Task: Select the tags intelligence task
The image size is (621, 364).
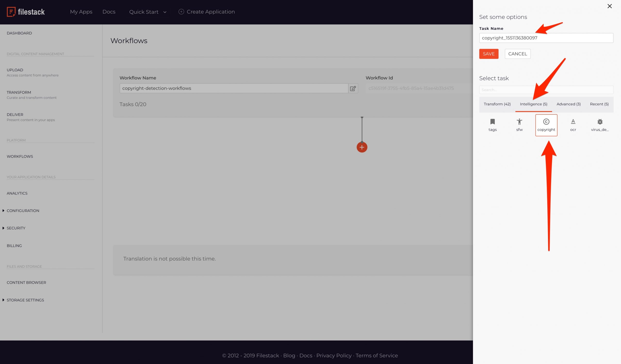Action: pyautogui.click(x=492, y=125)
